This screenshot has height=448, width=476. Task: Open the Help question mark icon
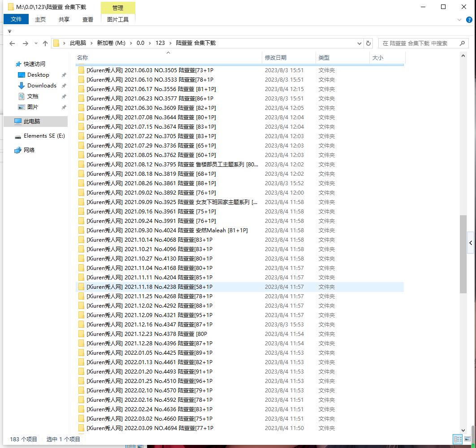pyautogui.click(x=469, y=20)
